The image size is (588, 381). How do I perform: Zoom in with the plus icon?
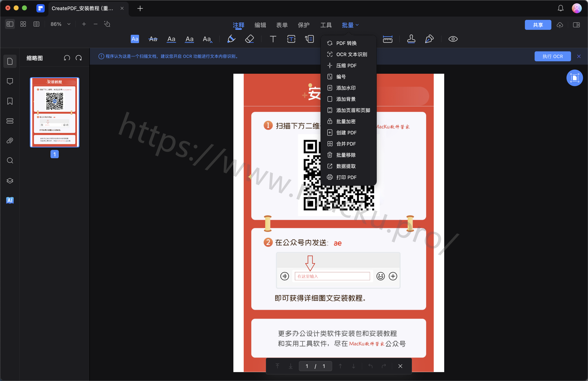[x=84, y=24]
